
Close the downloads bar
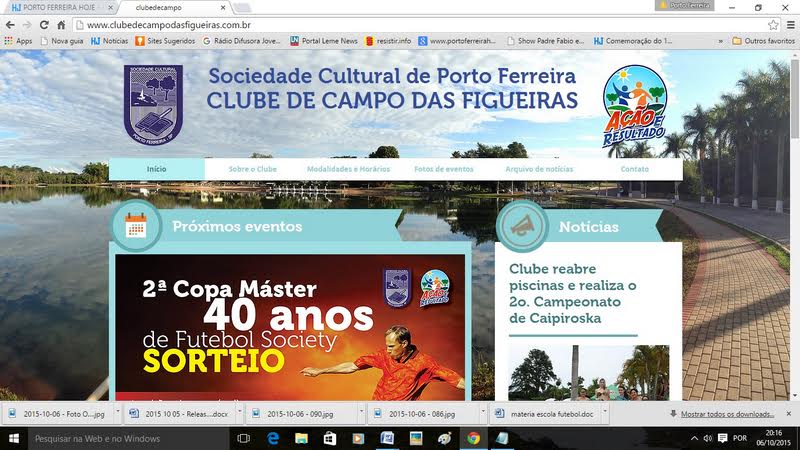click(x=789, y=413)
